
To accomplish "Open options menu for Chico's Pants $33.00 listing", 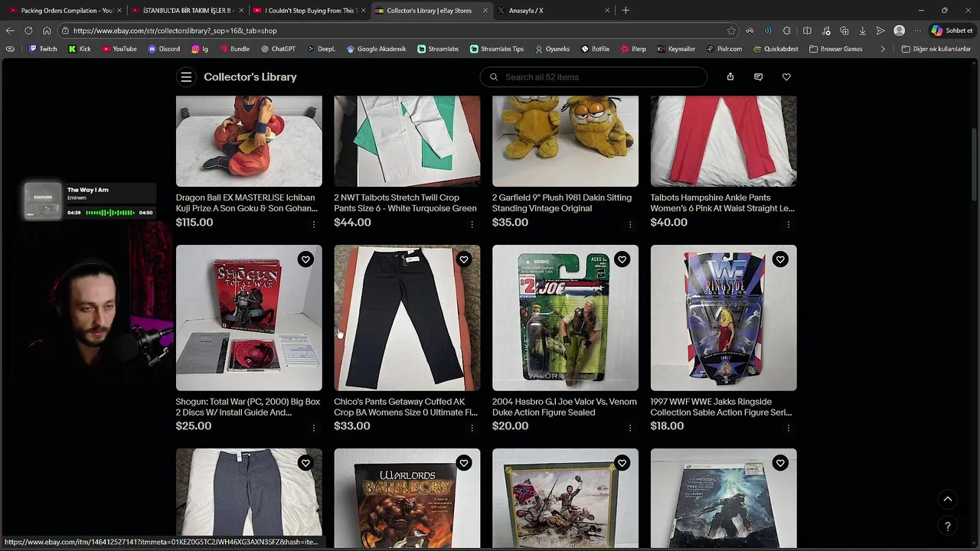I will (x=472, y=428).
